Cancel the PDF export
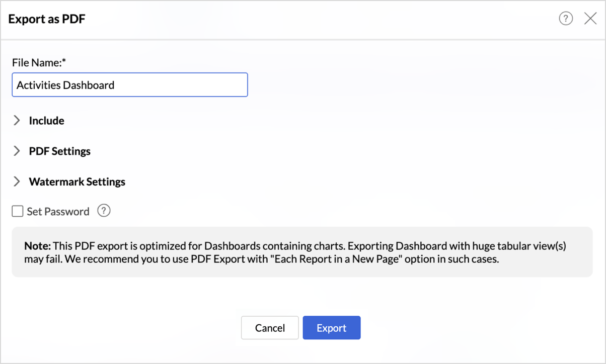Screen dimensions: 606x364 (270, 328)
